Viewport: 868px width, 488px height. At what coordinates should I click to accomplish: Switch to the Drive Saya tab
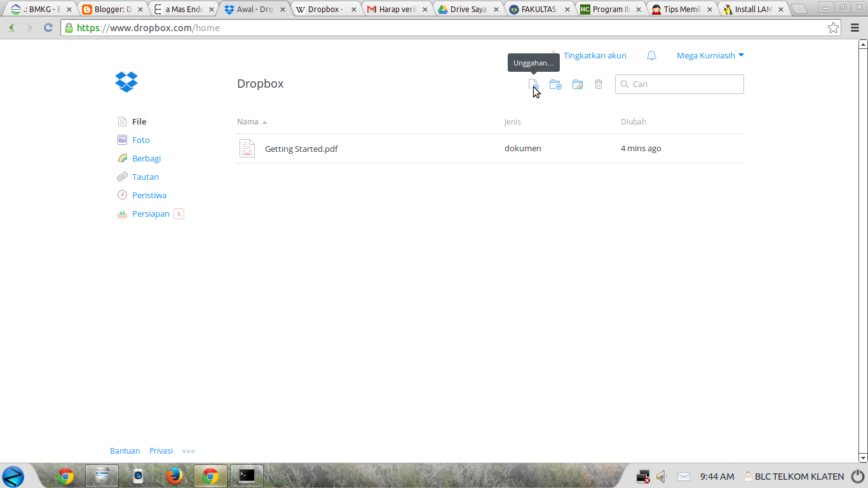point(466,10)
